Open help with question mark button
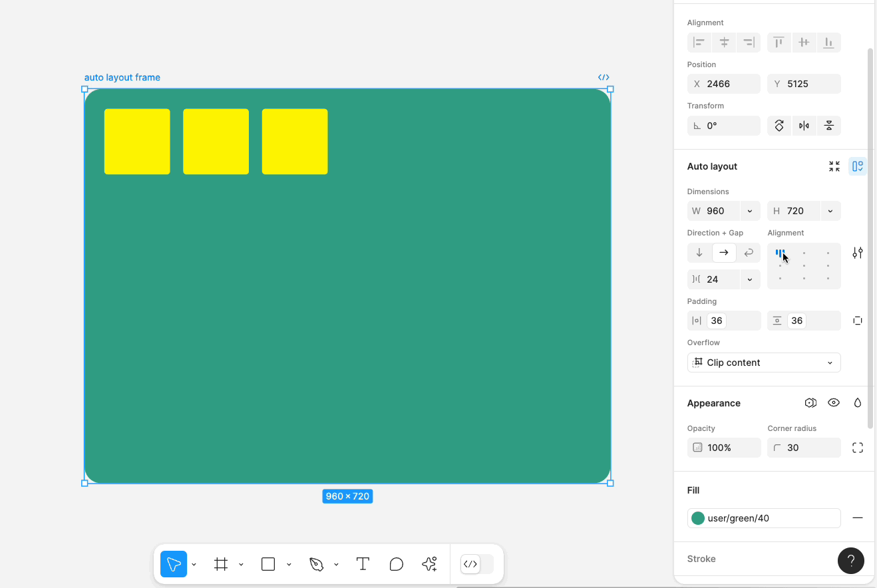Viewport: 877px width, 588px height. (851, 561)
